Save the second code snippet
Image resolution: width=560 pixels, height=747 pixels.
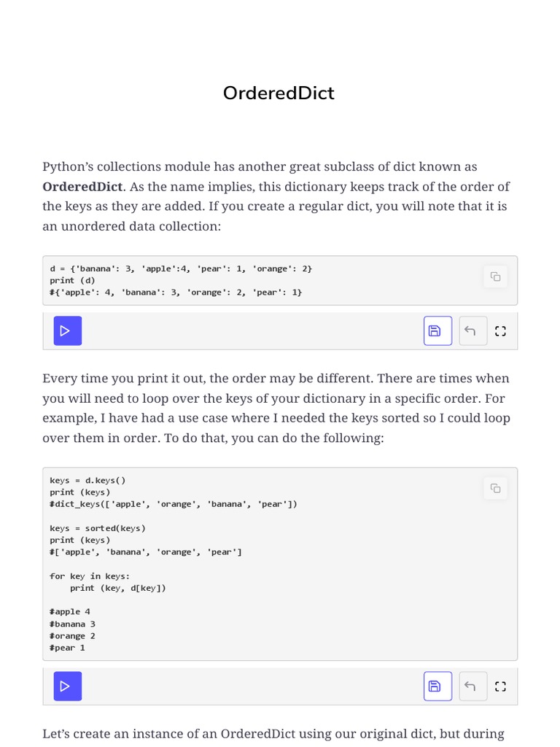coord(437,686)
